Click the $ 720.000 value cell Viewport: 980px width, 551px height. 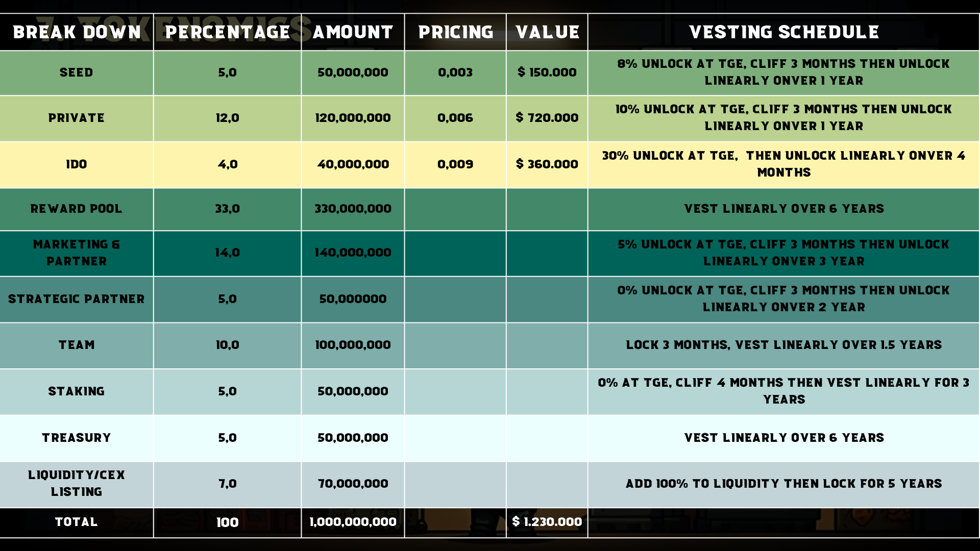coord(547,118)
